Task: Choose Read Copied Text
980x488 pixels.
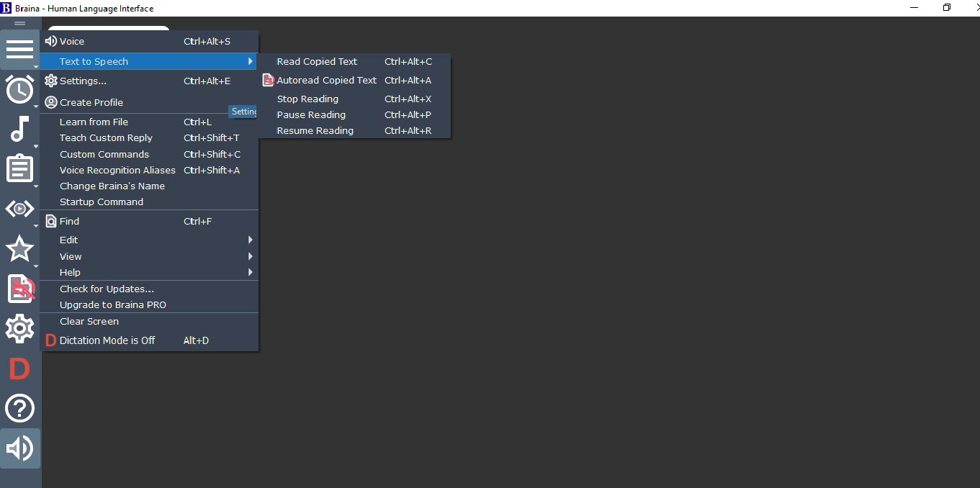Action: 354,61
